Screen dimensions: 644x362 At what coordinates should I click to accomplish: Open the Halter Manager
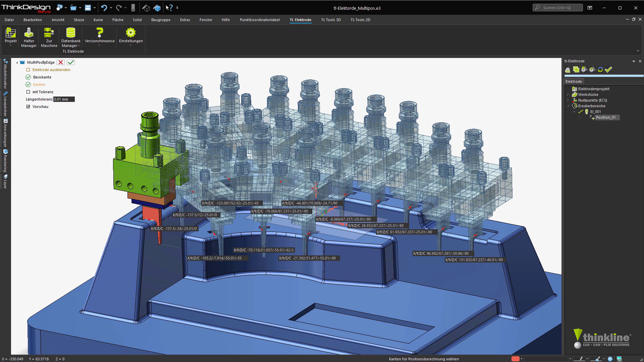pos(29,38)
